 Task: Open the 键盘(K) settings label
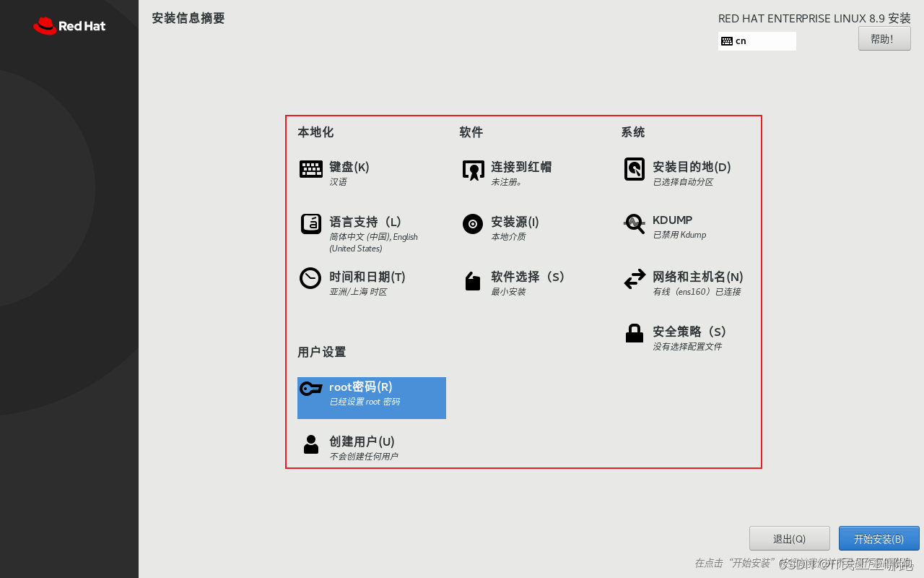click(x=349, y=167)
